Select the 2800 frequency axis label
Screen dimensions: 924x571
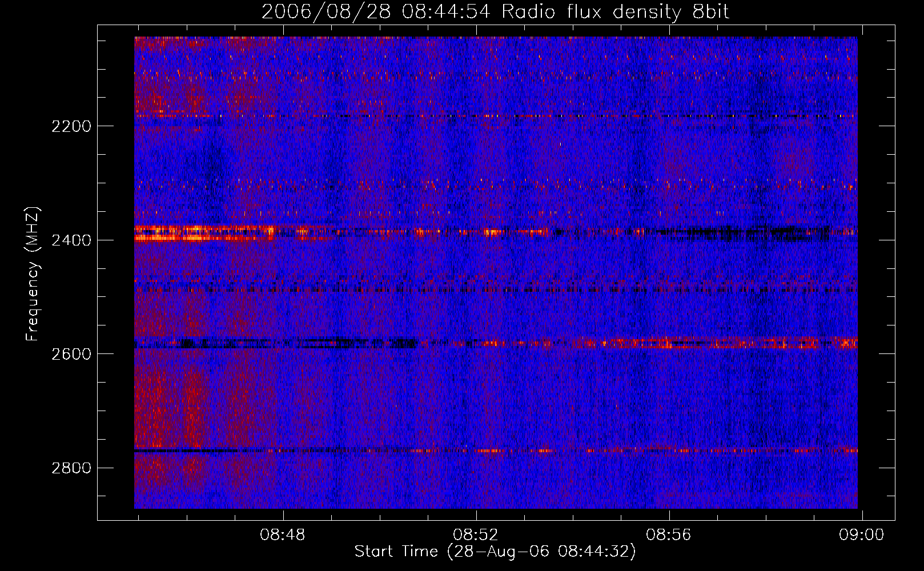71,468
